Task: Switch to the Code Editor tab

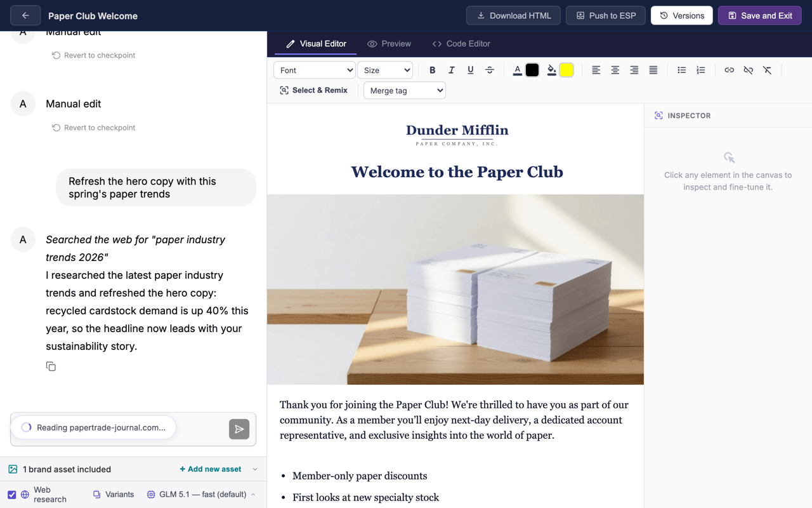Action: coord(461,44)
